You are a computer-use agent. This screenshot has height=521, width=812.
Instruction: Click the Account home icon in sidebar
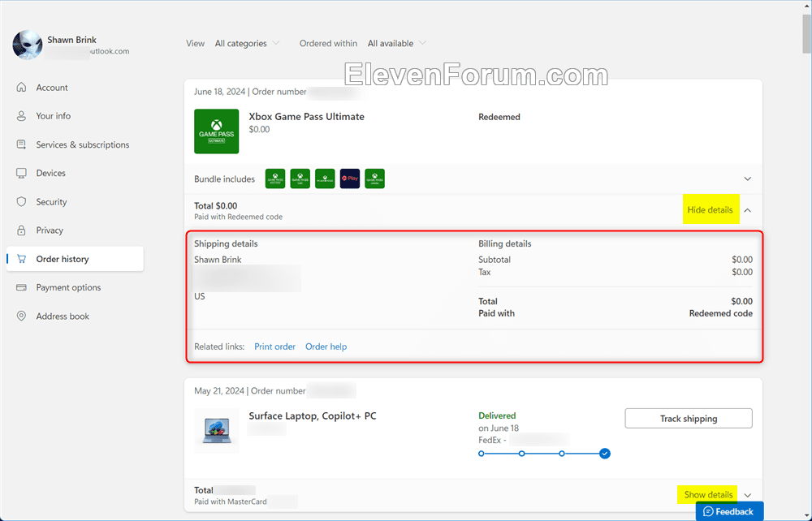click(x=21, y=88)
